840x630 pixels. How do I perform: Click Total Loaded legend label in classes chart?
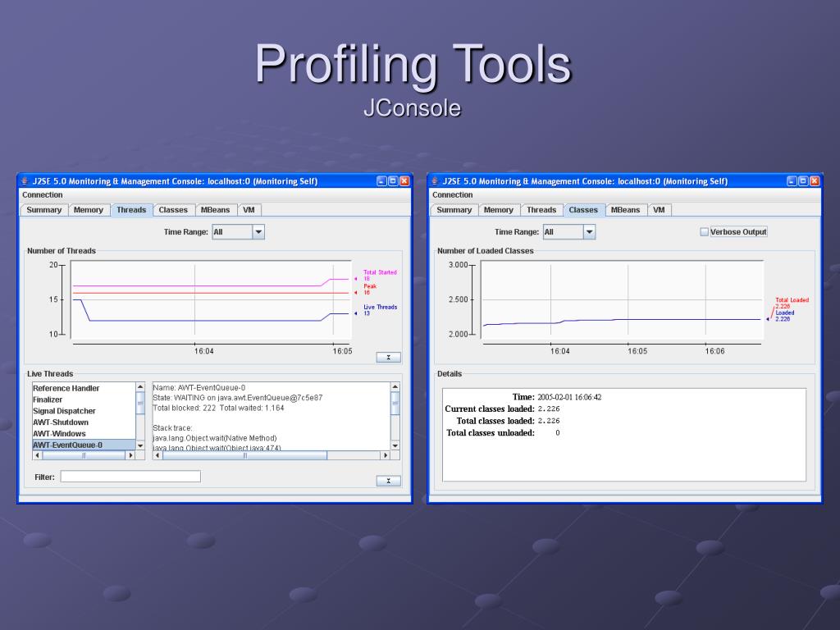(792, 300)
